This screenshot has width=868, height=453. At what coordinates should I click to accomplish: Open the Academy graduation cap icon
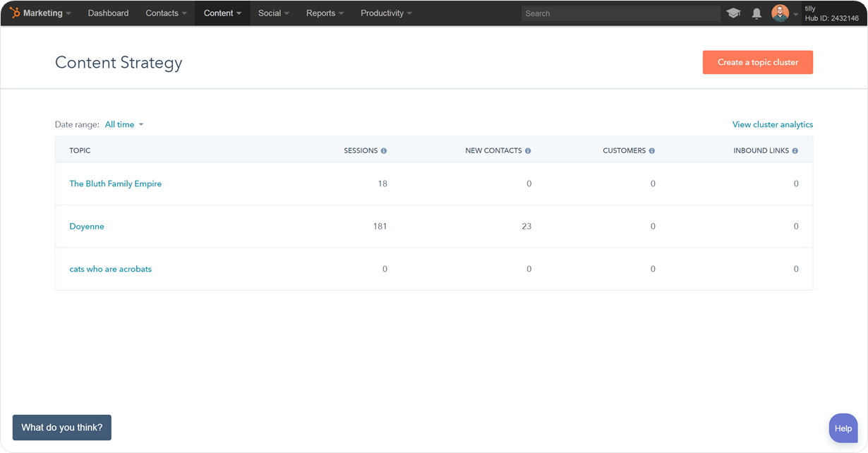pos(733,13)
